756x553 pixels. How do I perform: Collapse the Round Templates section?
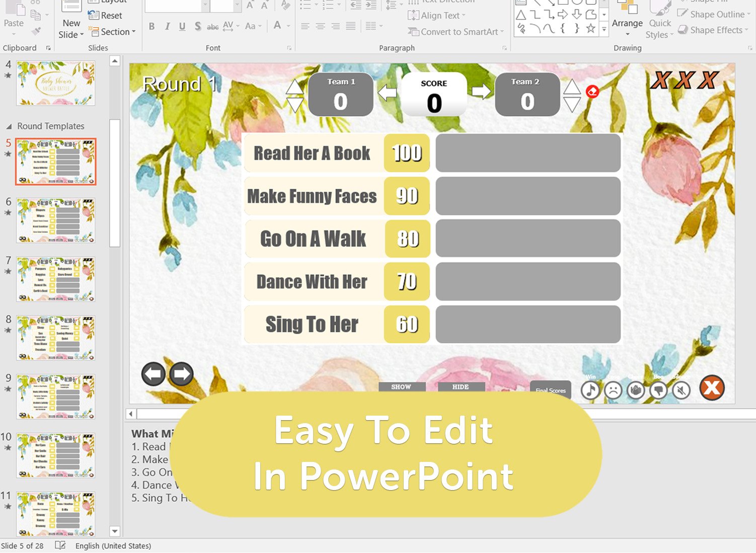click(9, 126)
